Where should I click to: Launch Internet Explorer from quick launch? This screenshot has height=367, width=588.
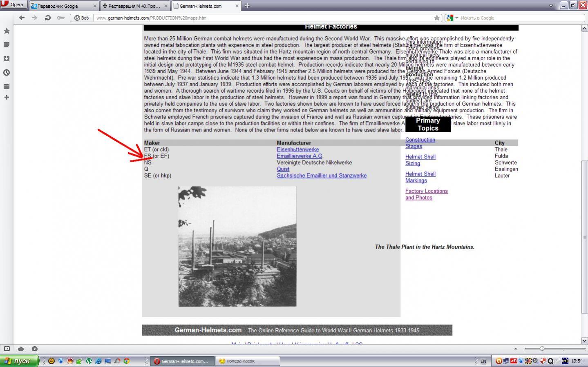[98, 361]
